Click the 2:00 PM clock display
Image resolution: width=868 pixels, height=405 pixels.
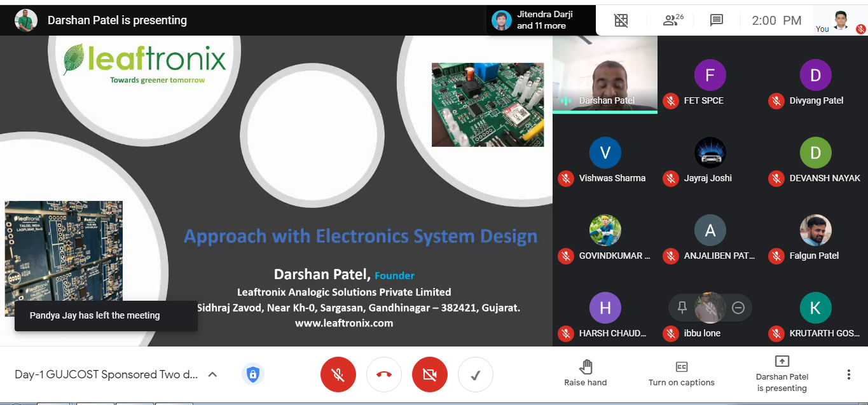[x=776, y=20]
